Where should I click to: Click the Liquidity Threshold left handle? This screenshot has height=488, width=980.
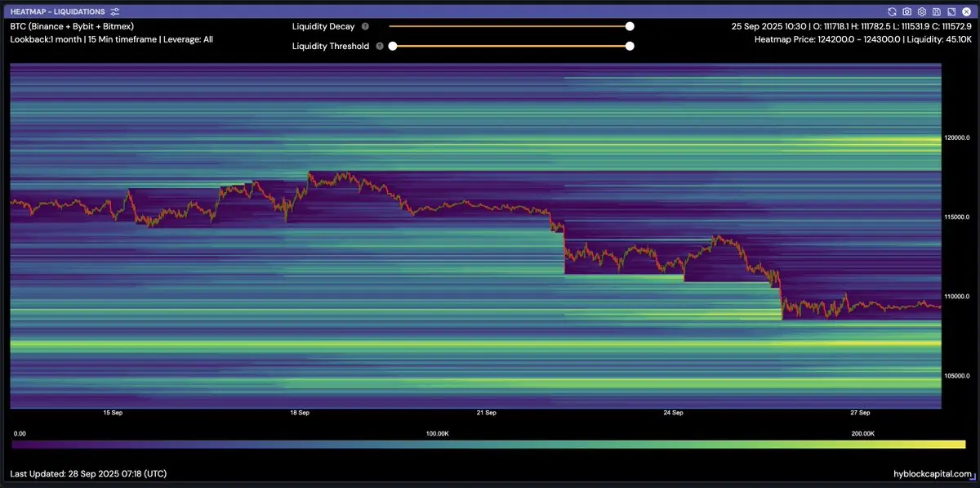click(x=393, y=46)
